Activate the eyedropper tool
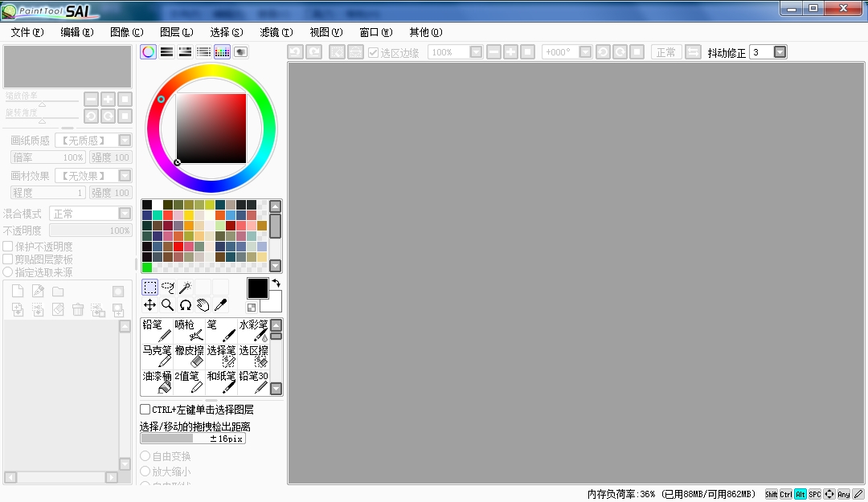Viewport: 868px width, 502px height. pyautogui.click(x=221, y=305)
